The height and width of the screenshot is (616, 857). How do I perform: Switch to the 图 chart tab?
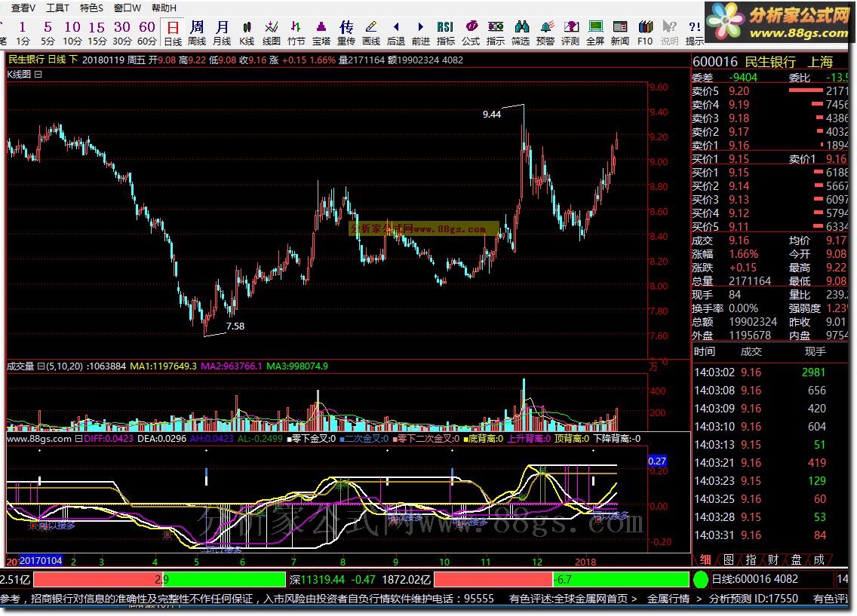coord(728,559)
